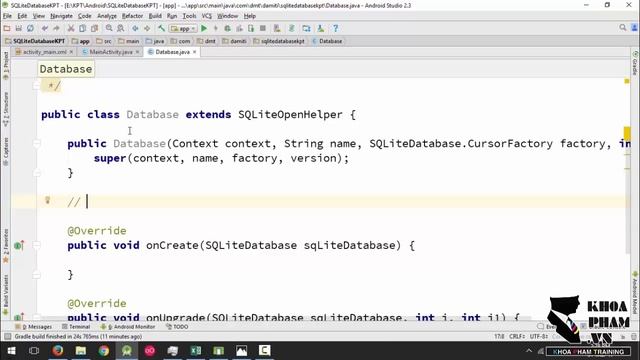Screen dimensions: 640x360
Task: Toggle the comment block end fold marker
Action: point(37,85)
